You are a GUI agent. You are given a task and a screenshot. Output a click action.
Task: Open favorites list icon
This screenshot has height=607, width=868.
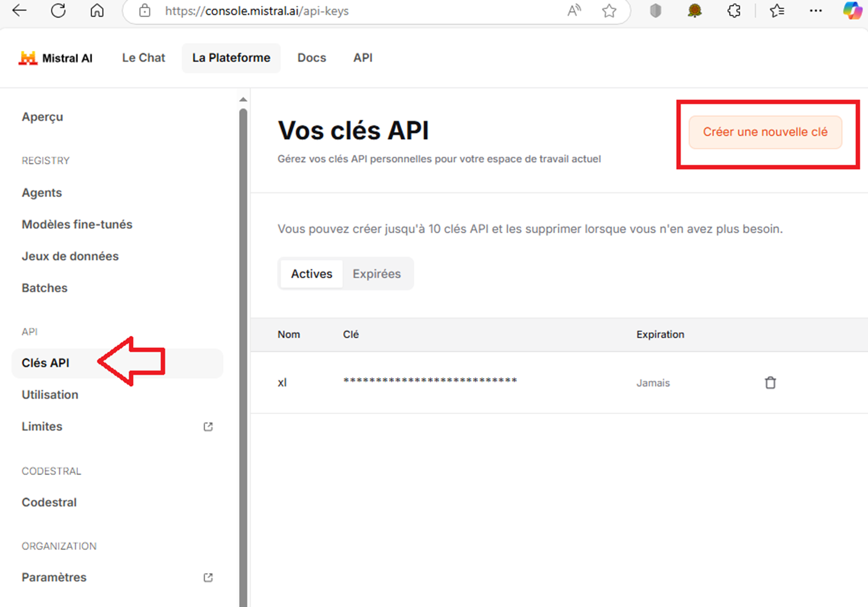click(777, 11)
